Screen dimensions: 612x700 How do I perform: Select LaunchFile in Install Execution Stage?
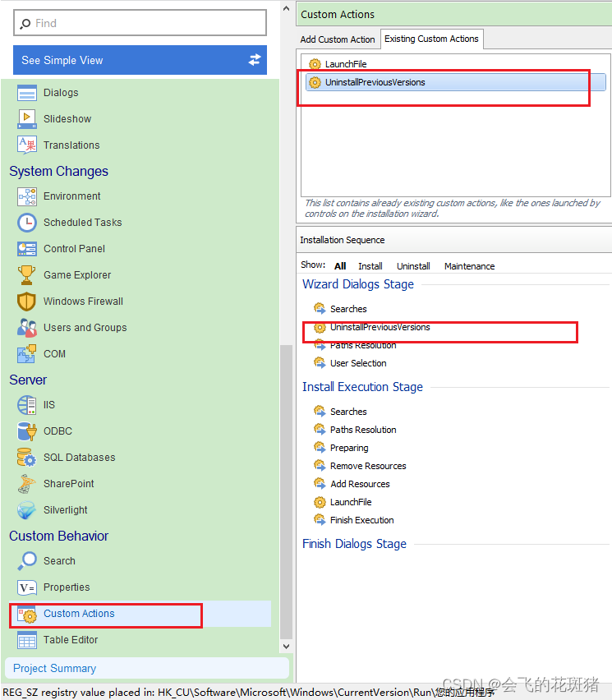pyautogui.click(x=351, y=502)
